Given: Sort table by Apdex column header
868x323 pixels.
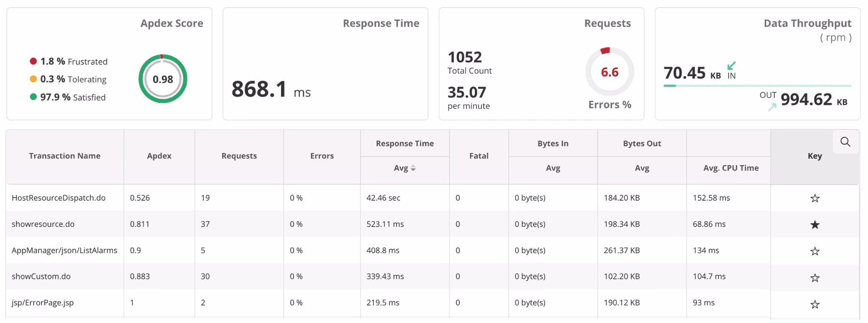Looking at the screenshot, I should pos(159,156).
